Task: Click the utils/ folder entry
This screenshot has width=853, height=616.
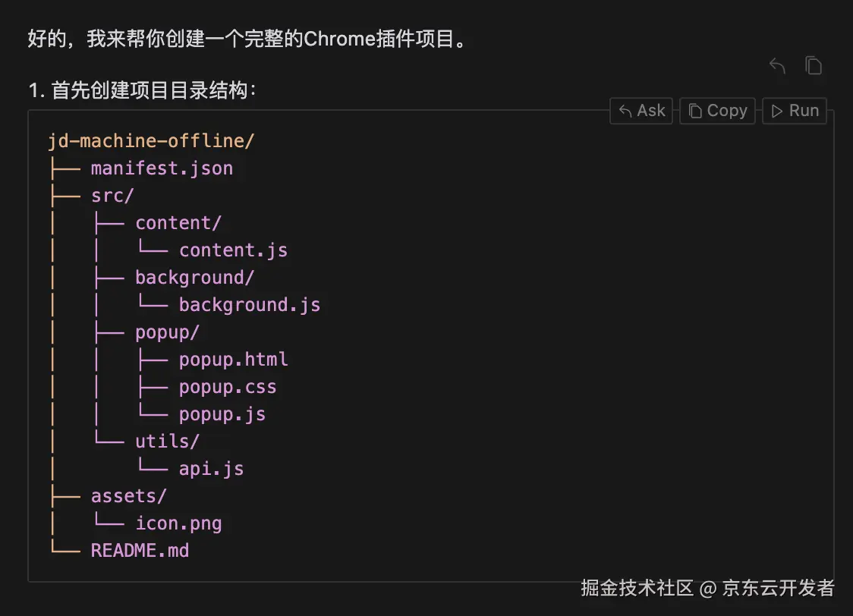Action: 167,442
